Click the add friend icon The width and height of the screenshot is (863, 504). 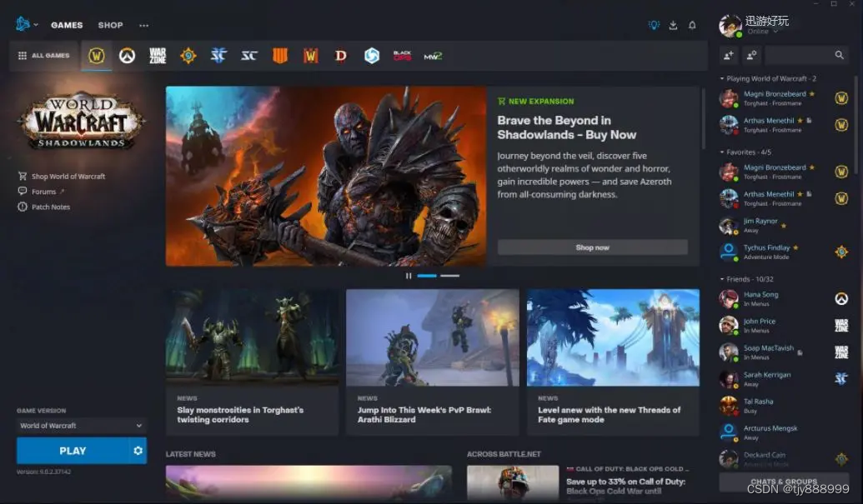coord(728,55)
